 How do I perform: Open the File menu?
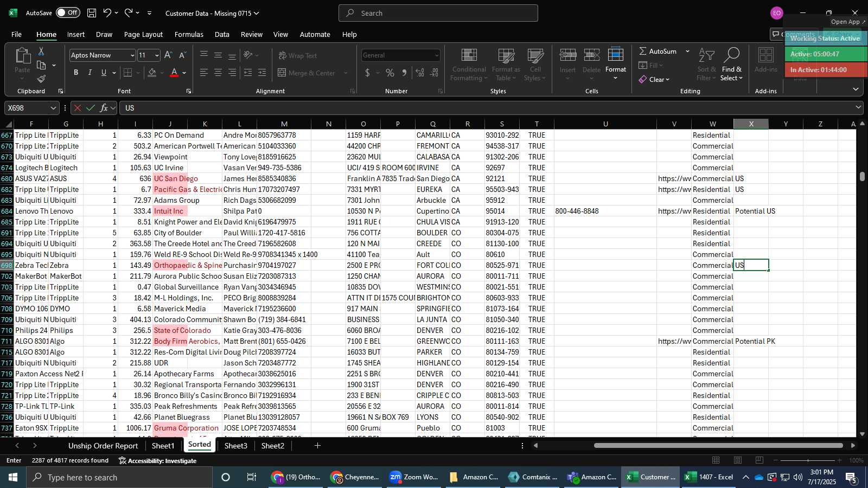(17, 34)
